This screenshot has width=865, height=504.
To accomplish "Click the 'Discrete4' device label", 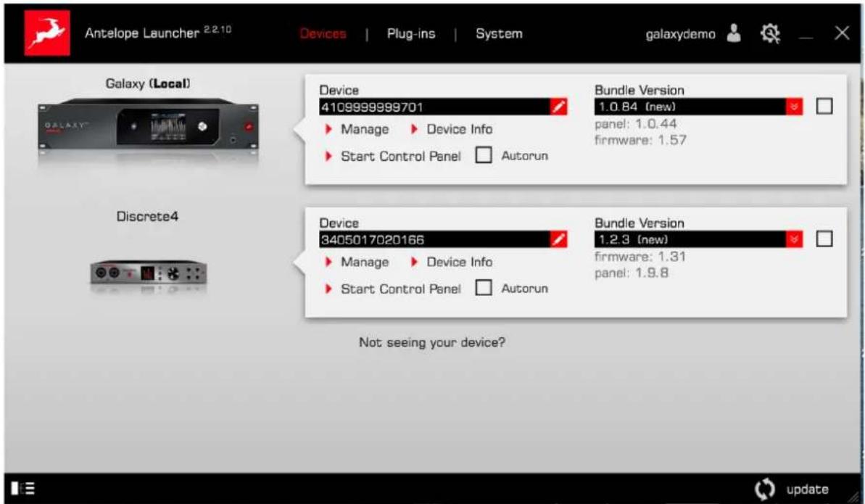I will (x=147, y=216).
